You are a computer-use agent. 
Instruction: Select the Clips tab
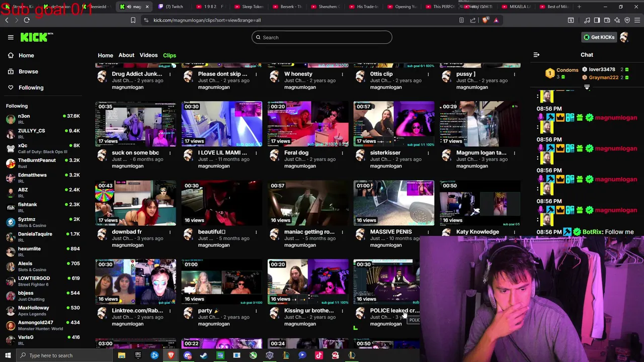[170, 55]
